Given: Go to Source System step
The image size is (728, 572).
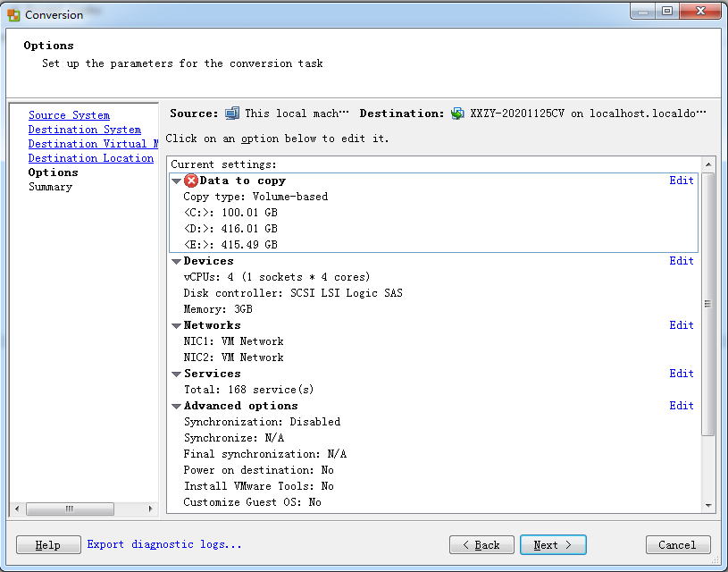Looking at the screenshot, I should [69, 115].
